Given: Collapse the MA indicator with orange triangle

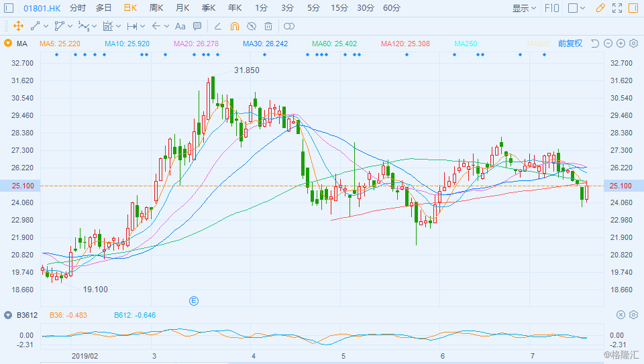Looking at the screenshot, I should [8, 43].
